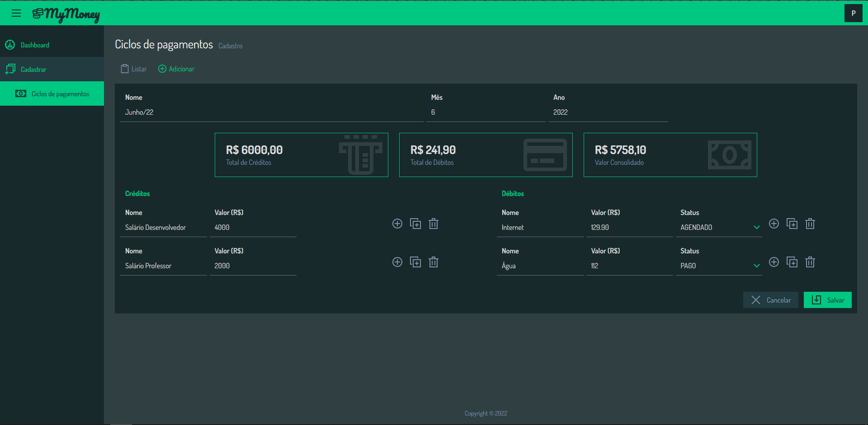868x425 pixels.
Task: Expand the Cadastrar sidebar menu
Action: (x=52, y=69)
